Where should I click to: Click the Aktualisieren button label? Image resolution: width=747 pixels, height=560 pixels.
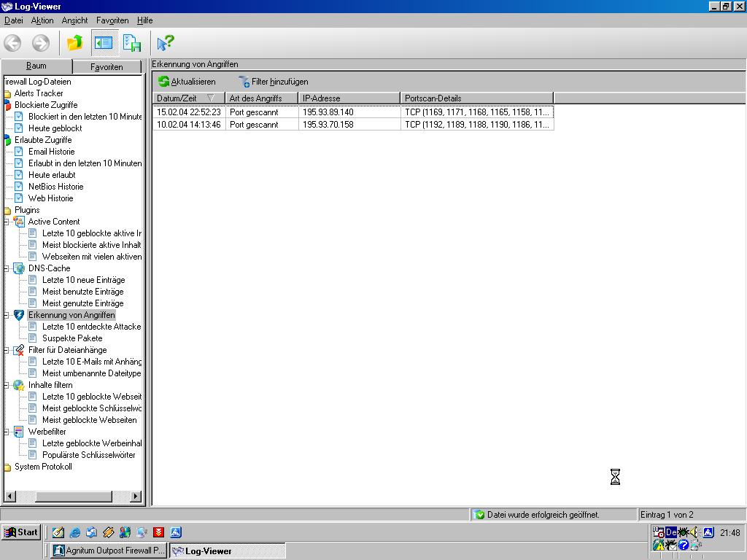coord(193,82)
